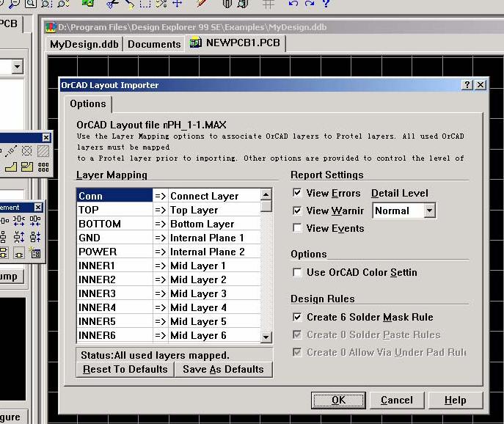Click the move components to grid icon
The width and height of the screenshot is (504, 424).
35,252
